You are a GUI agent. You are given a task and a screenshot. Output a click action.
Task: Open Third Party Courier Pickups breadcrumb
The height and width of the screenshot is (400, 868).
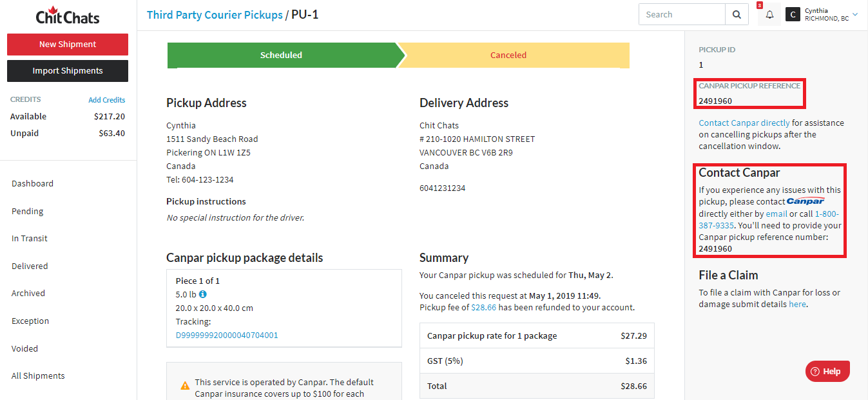[x=215, y=14]
